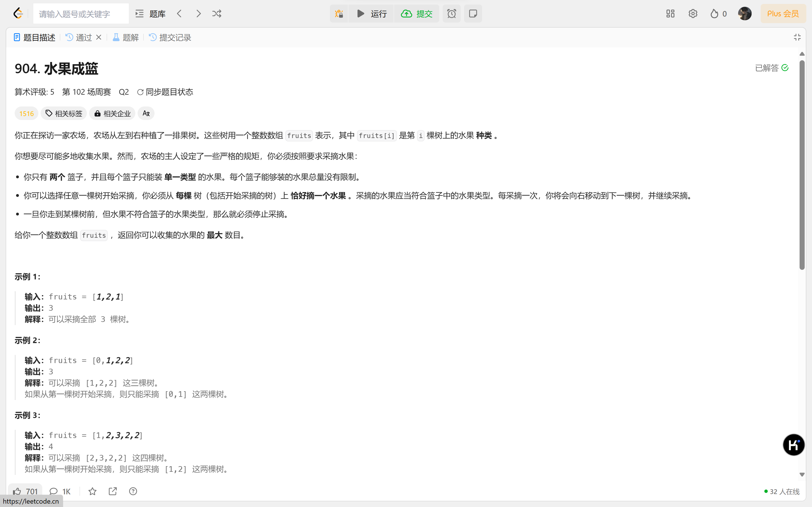Open the layout switcher grid icon
Screen dimensions: 812x507
pos(670,14)
